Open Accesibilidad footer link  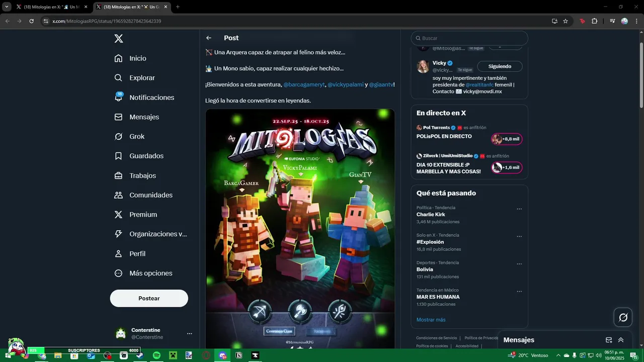point(467,346)
